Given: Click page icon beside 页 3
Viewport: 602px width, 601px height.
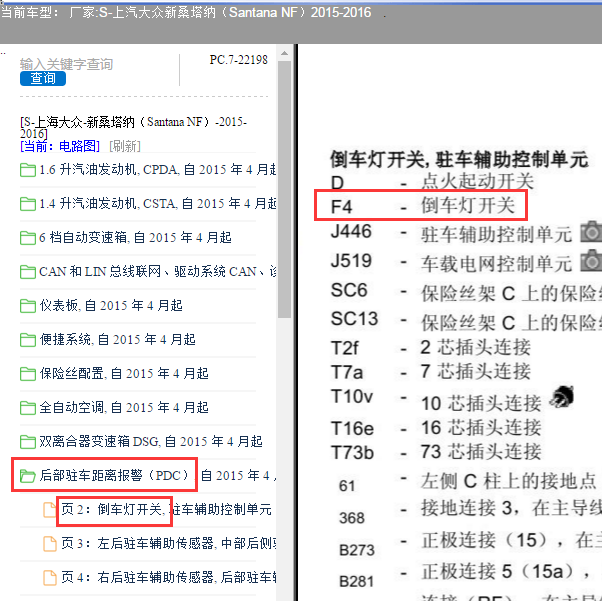Looking at the screenshot, I should [50, 544].
